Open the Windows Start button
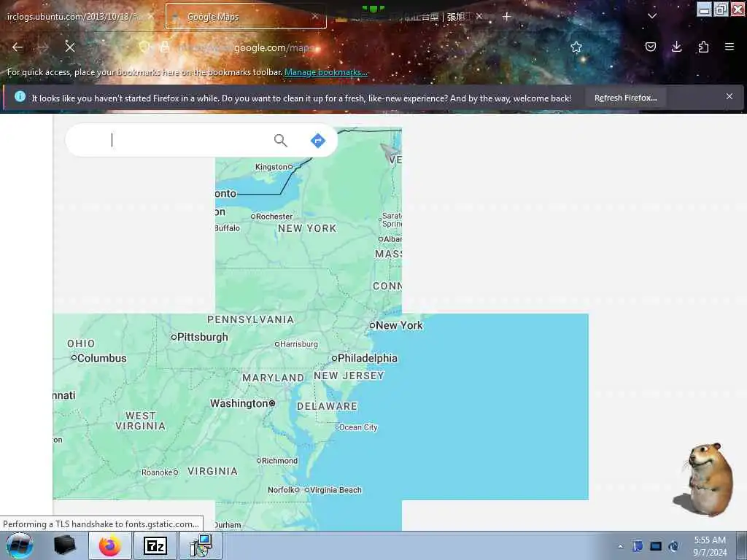 click(x=20, y=545)
